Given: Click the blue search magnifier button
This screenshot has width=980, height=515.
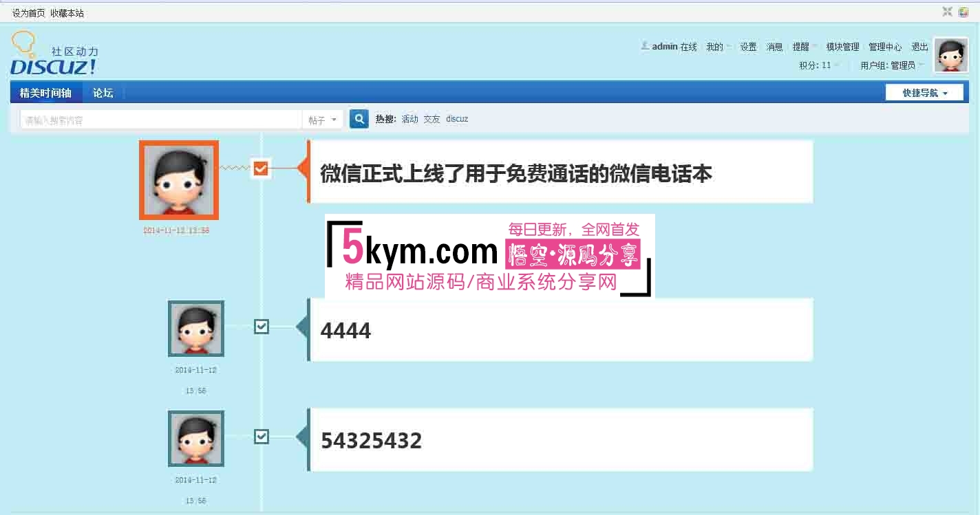Looking at the screenshot, I should [359, 119].
